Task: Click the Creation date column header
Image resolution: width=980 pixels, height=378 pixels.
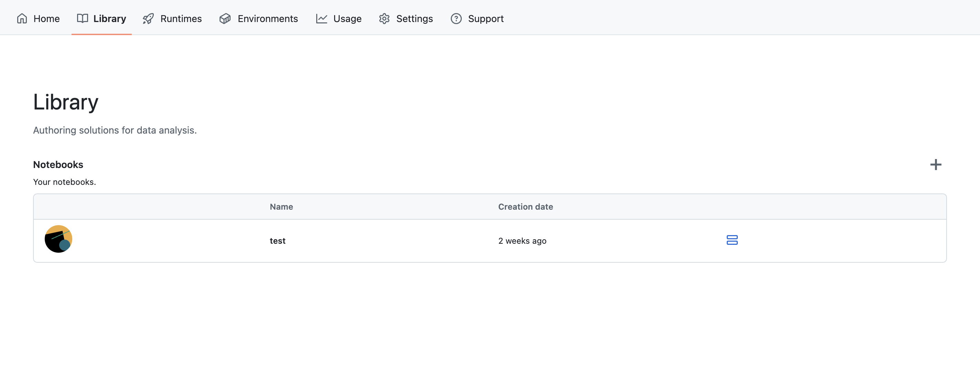Action: click(525, 207)
